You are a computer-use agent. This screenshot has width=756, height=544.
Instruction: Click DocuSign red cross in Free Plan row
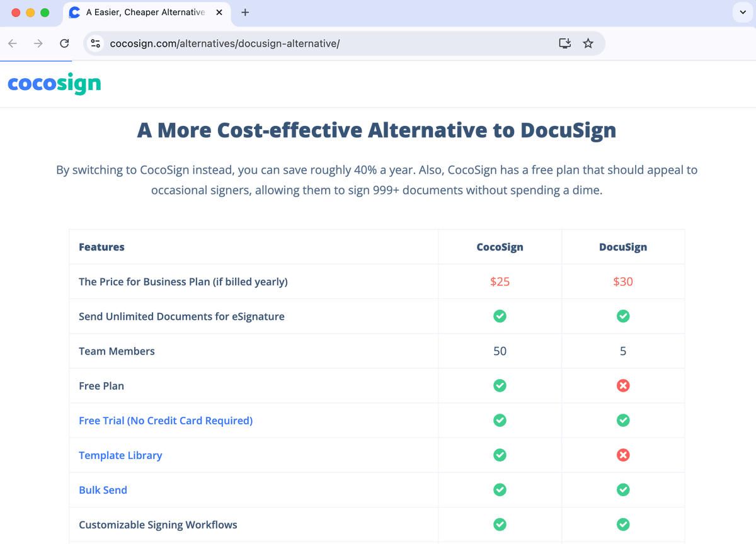(x=623, y=385)
